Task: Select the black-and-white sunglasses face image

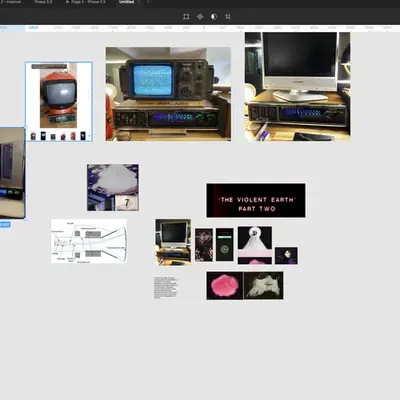Action: click(x=264, y=286)
